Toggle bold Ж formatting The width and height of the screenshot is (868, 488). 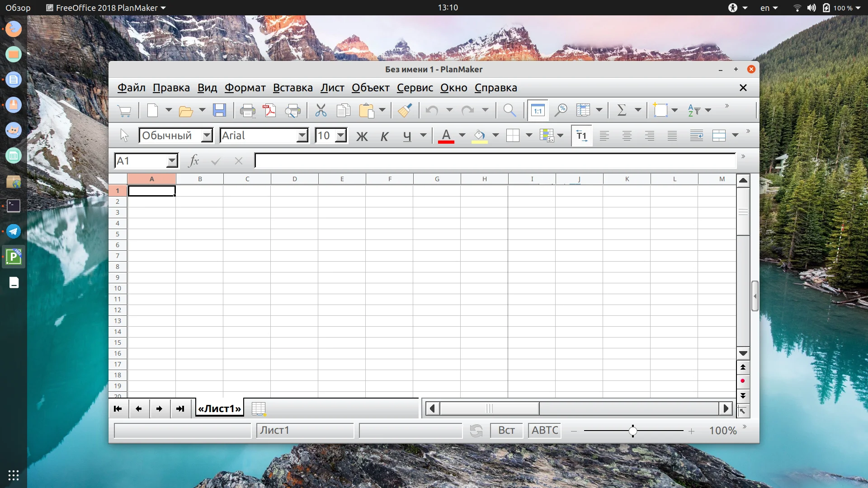362,136
